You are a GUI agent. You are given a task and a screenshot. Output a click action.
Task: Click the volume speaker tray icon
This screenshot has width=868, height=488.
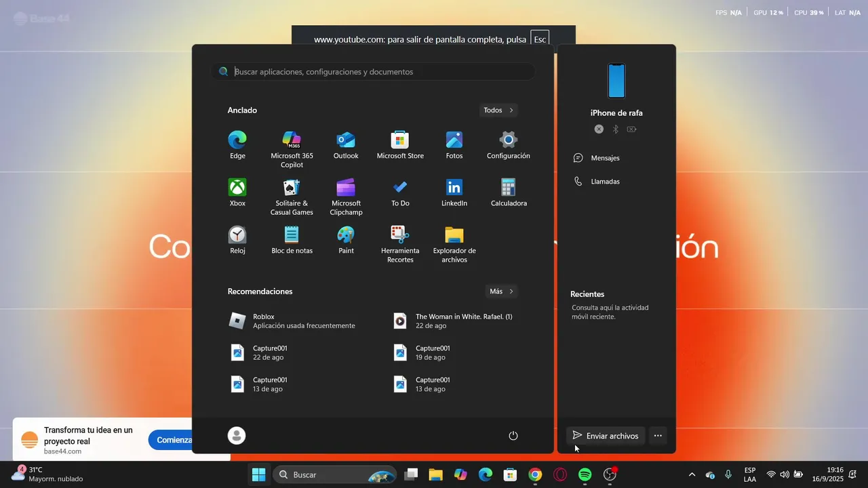(x=785, y=474)
